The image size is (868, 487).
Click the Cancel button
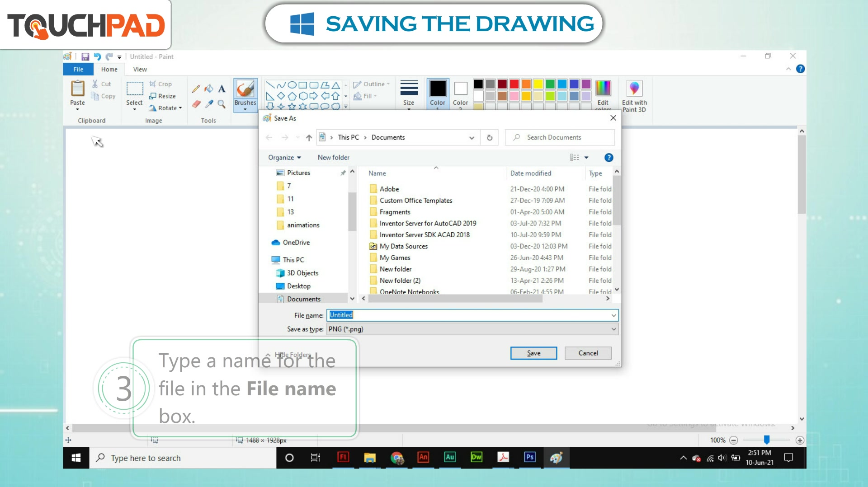pos(588,353)
